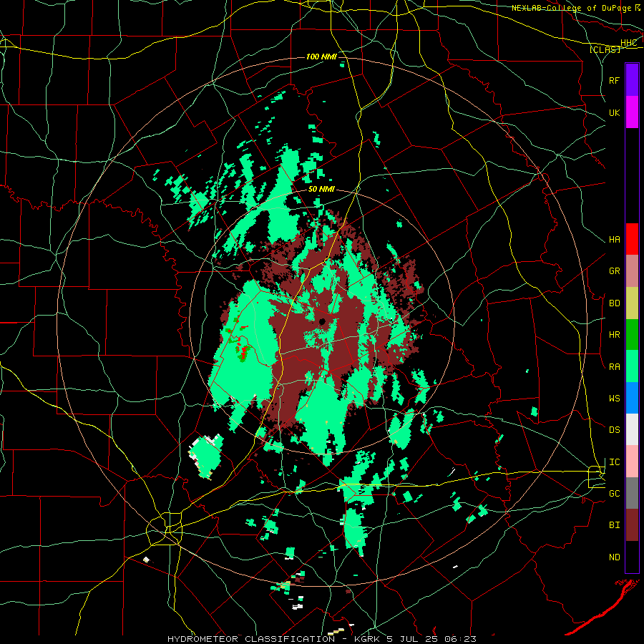The height and width of the screenshot is (644, 644).
Task: Click the HHC product code text
Action: (x=628, y=43)
